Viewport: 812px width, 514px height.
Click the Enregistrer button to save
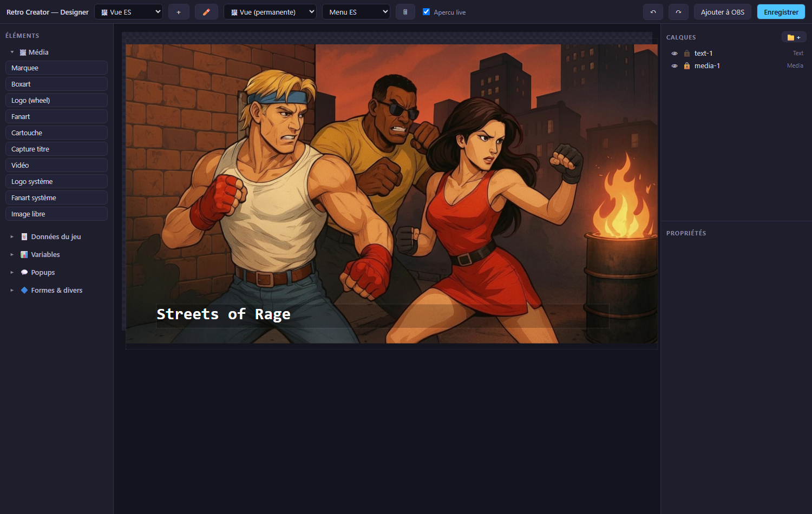[781, 12]
